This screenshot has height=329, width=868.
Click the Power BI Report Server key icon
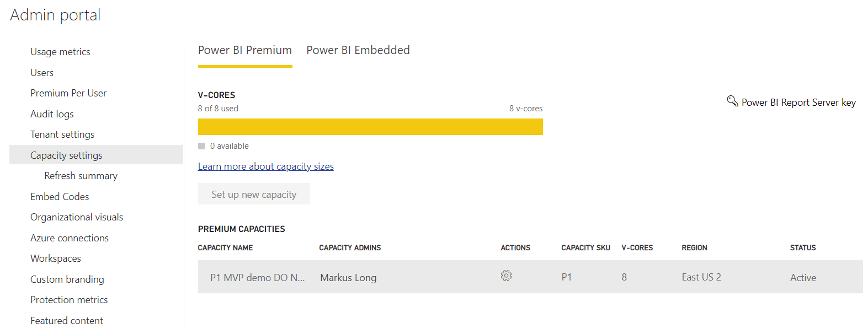click(732, 101)
